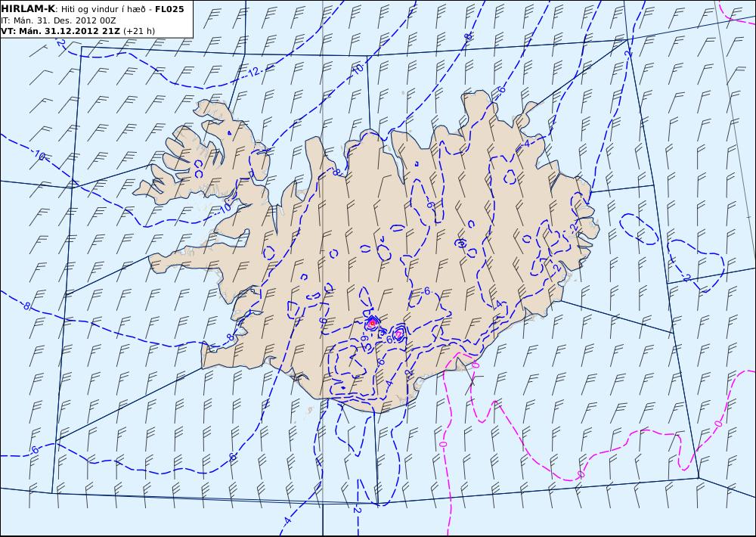This screenshot has width=756, height=537.
Task: Click the "(+21 h)" forecast offset text
Action: (x=139, y=31)
